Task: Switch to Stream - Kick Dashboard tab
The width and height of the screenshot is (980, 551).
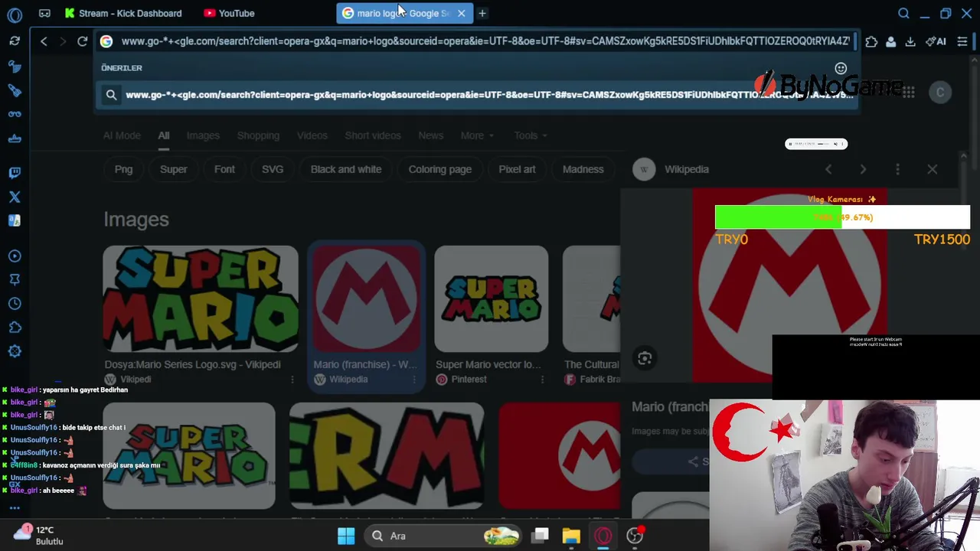Action: tap(122, 13)
